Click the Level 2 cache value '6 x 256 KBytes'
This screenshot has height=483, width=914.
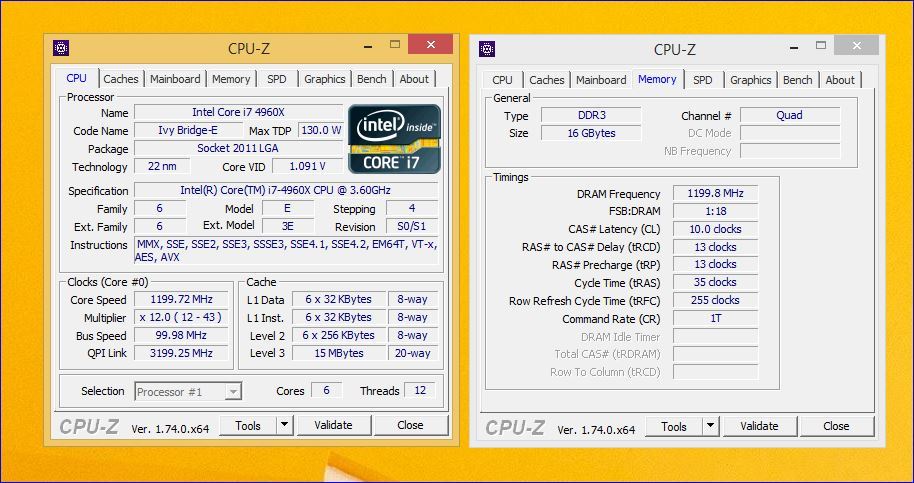pos(339,336)
